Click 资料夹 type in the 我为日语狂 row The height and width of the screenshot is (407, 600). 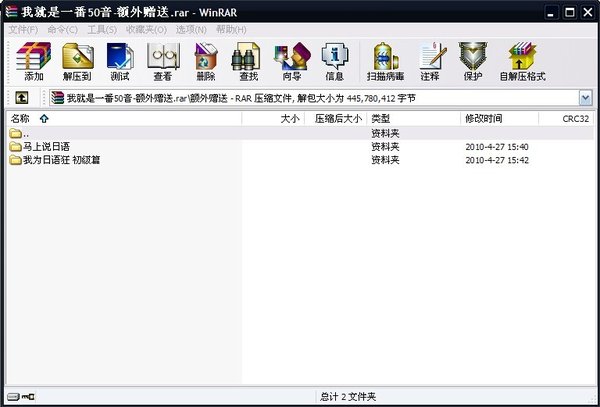click(x=385, y=160)
